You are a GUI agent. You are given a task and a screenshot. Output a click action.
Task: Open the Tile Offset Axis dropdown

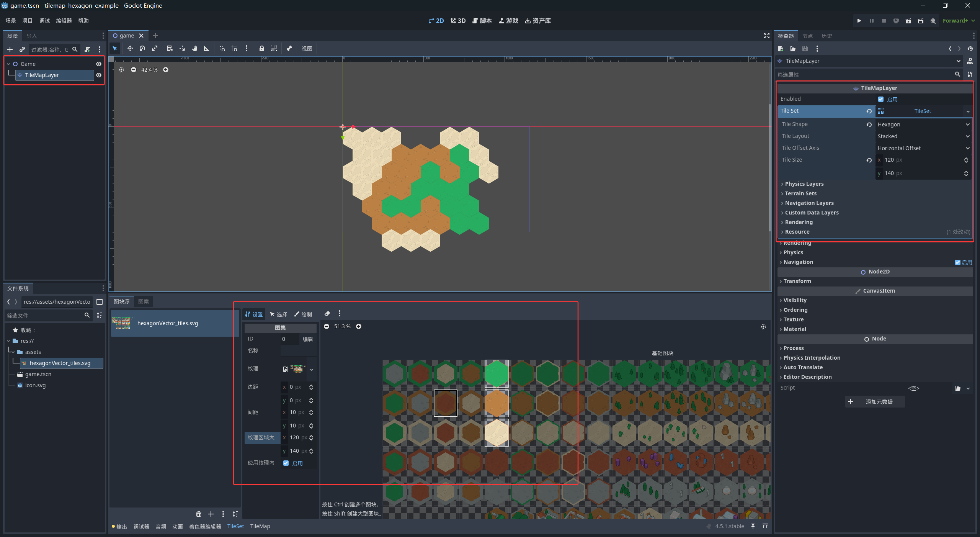click(x=923, y=148)
